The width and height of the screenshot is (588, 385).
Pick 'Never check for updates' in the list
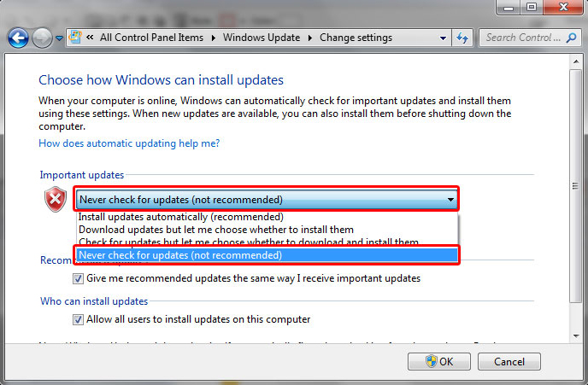point(179,255)
